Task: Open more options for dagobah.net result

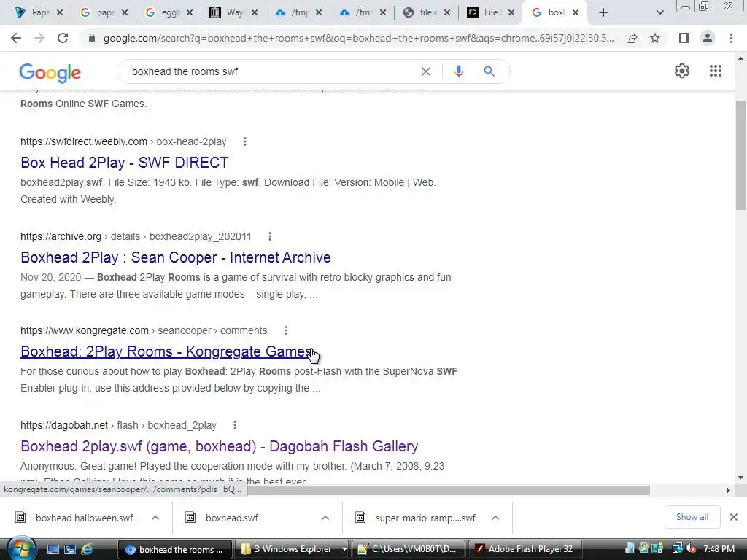Action: [234, 425]
